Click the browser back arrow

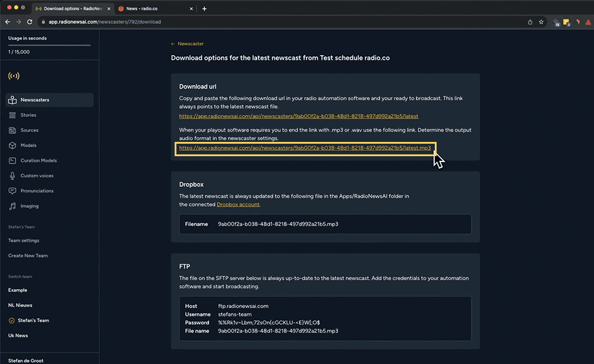point(7,21)
